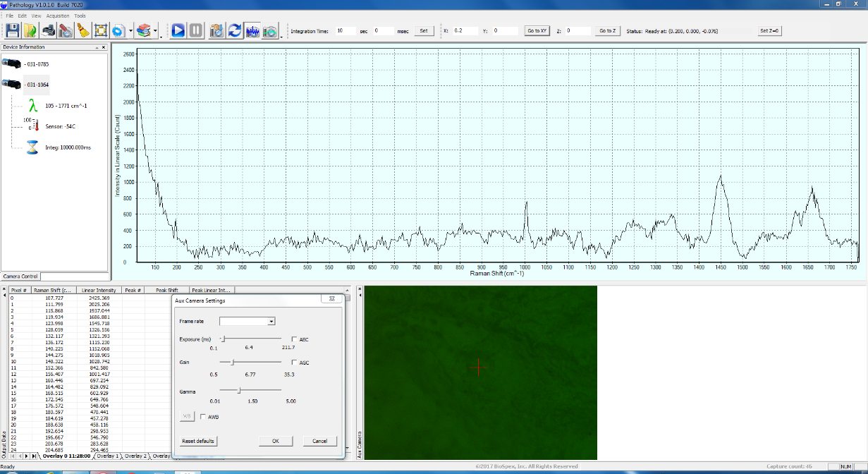
Task: Enable the AGC auto gain checkbox
Action: point(295,363)
